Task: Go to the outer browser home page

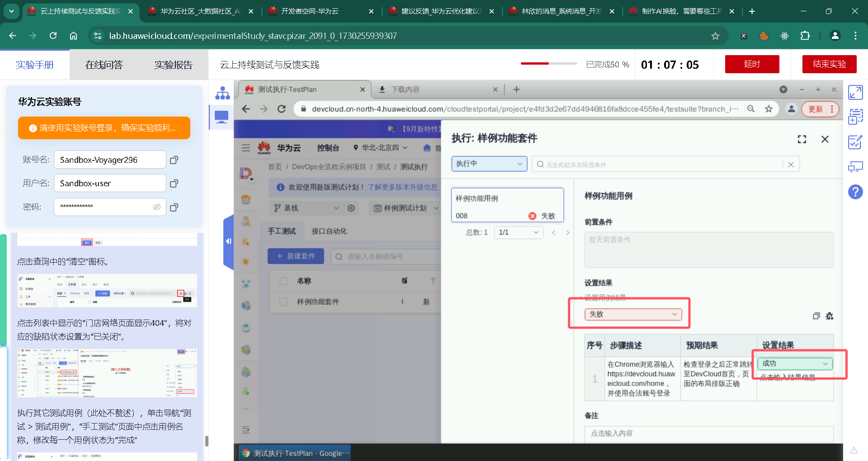Action: (x=73, y=36)
